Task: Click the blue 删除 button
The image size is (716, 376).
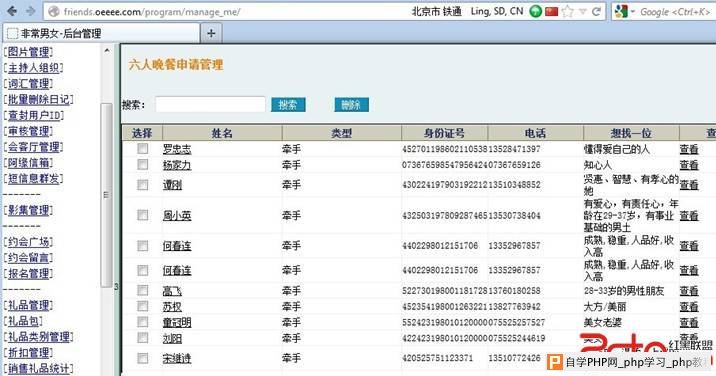Action: pos(351,105)
